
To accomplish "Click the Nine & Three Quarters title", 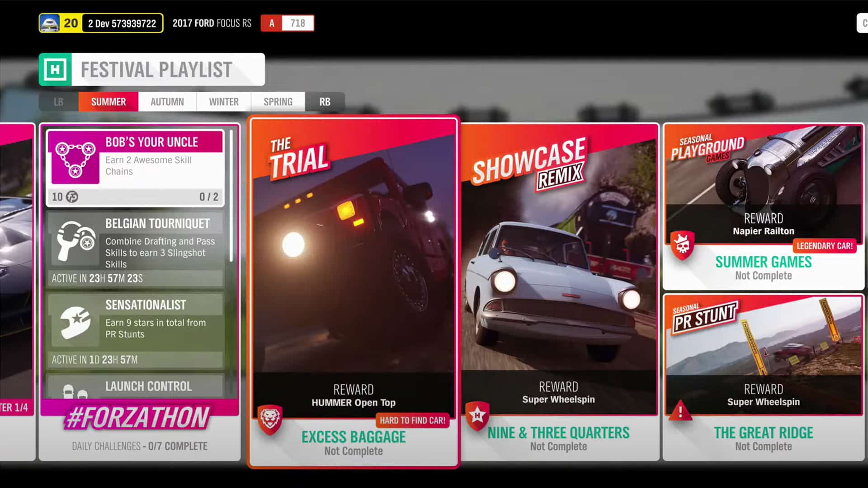I will tap(559, 433).
